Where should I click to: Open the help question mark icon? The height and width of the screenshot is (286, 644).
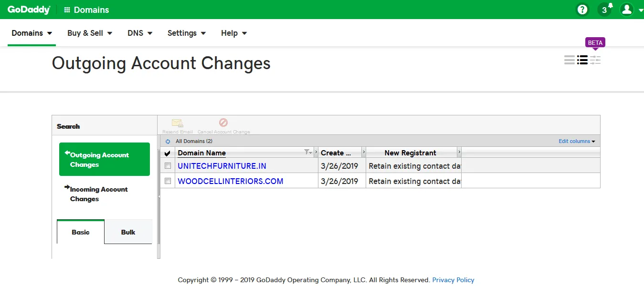pyautogui.click(x=582, y=10)
